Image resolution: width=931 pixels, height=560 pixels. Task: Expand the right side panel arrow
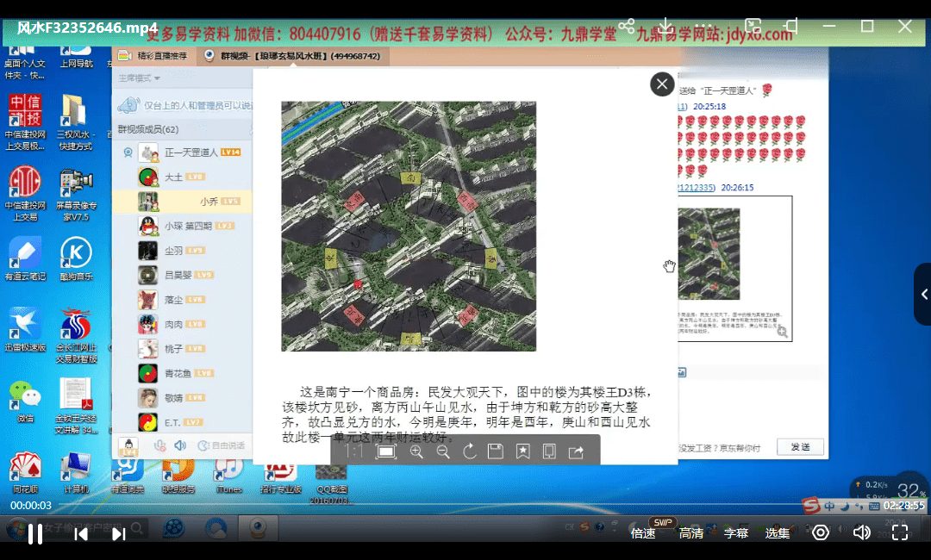click(x=923, y=294)
